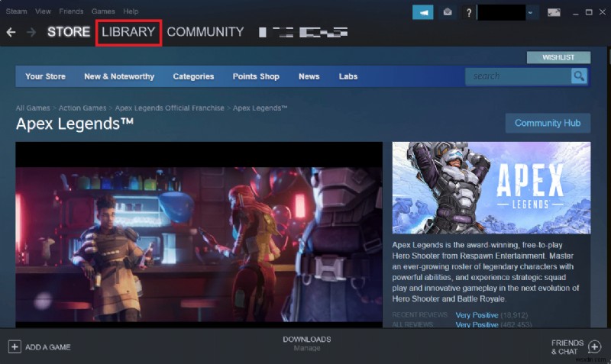611x364 pixels.
Task: Click the Apex Legends header image
Action: pos(491,188)
